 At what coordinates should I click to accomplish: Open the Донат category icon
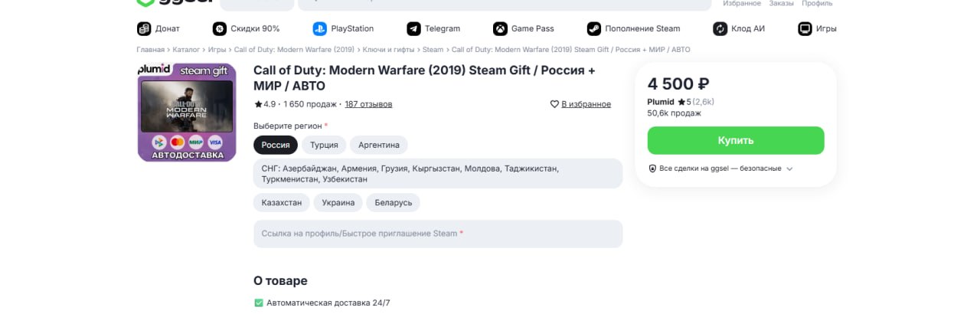point(144,29)
